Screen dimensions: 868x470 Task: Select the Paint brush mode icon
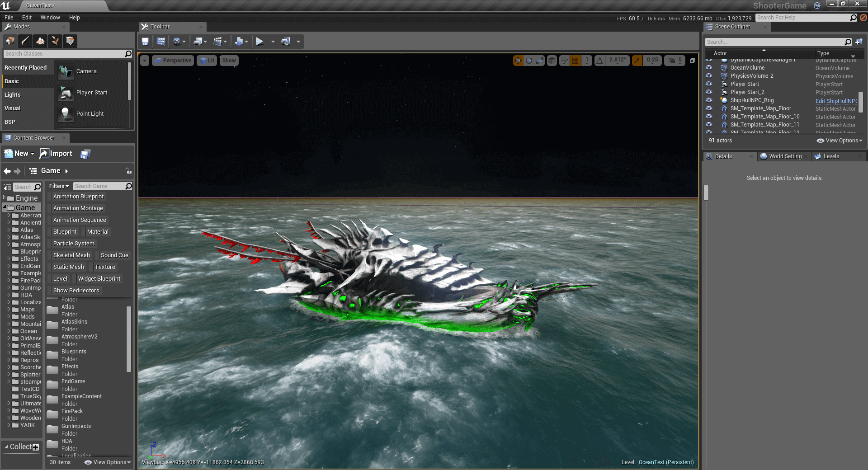(25, 41)
